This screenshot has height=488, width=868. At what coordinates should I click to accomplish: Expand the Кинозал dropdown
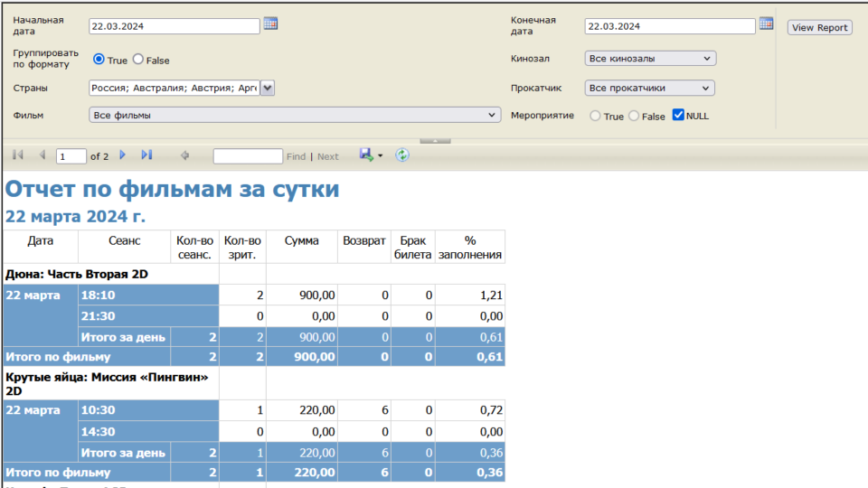click(x=650, y=59)
